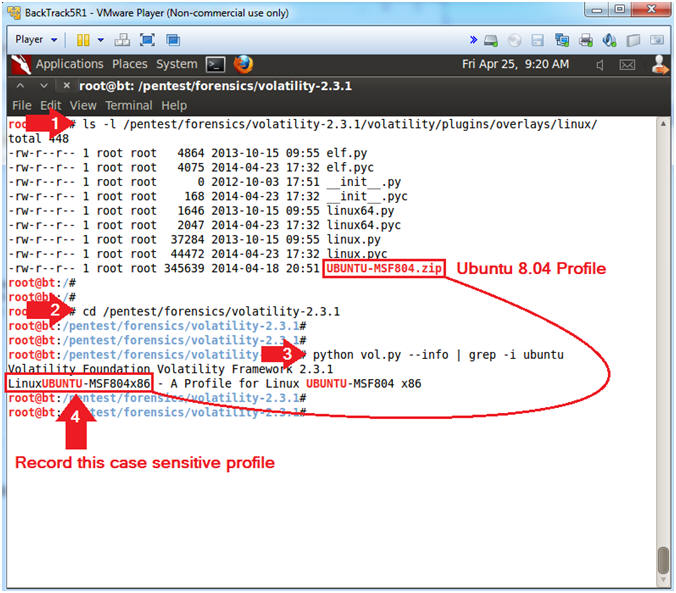
Task: Maximize the VMware Player window
Action: pos(620,9)
